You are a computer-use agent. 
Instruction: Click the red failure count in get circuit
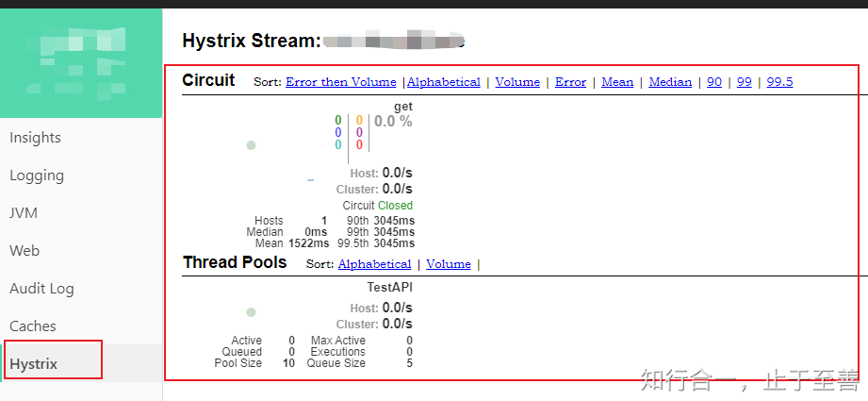[359, 144]
